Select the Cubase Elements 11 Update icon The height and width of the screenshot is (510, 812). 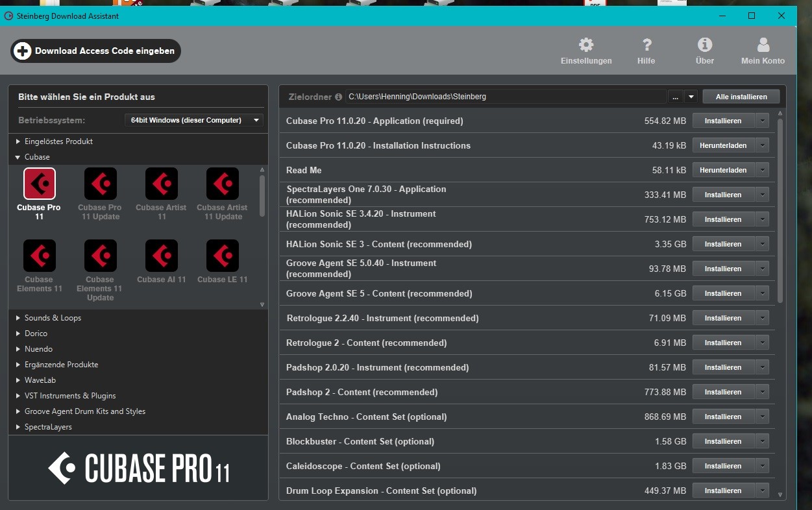pyautogui.click(x=101, y=256)
